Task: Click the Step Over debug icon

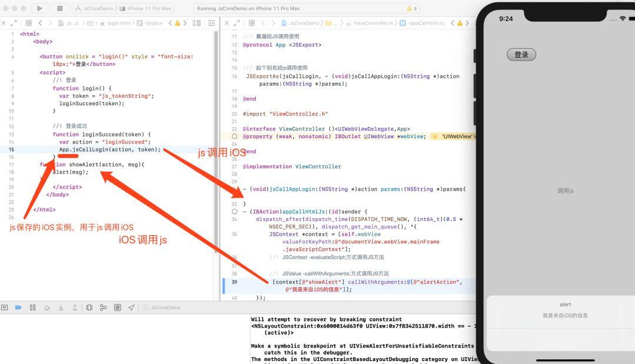Action: coord(47,308)
